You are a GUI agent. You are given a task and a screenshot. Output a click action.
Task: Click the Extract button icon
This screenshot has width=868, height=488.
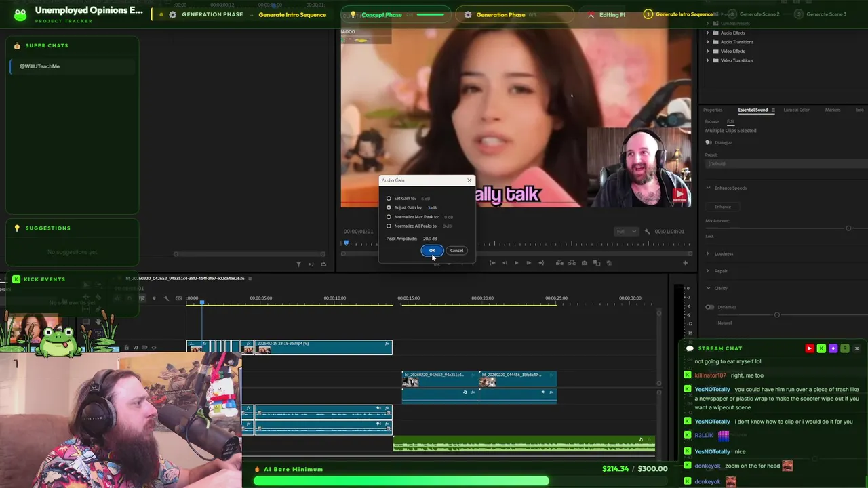pyautogui.click(x=572, y=263)
